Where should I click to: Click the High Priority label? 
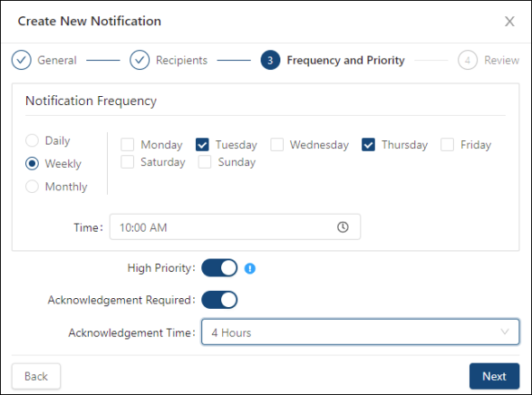point(161,268)
